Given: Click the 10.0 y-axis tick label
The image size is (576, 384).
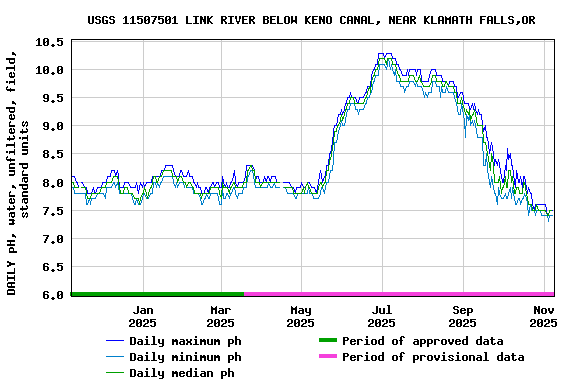Looking at the screenshot, I should click(50, 70).
